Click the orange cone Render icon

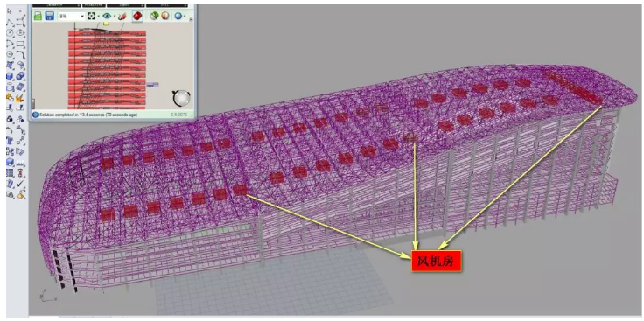tap(20, 194)
